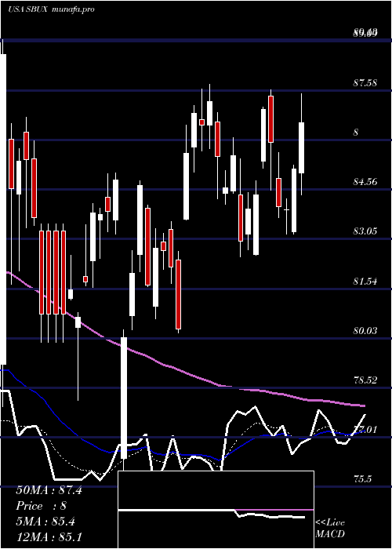Click the '5MA : 85.4' readout
This screenshot has width=392, height=549.
[x=45, y=522]
